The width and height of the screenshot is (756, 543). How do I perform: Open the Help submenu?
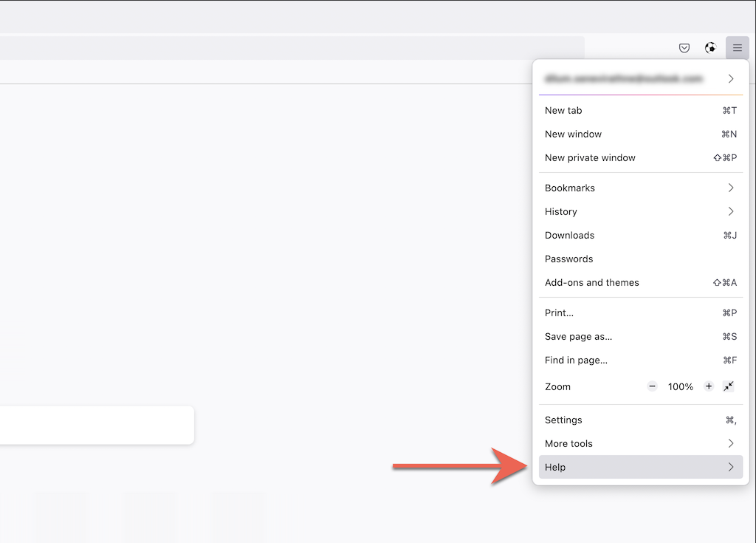tap(640, 467)
